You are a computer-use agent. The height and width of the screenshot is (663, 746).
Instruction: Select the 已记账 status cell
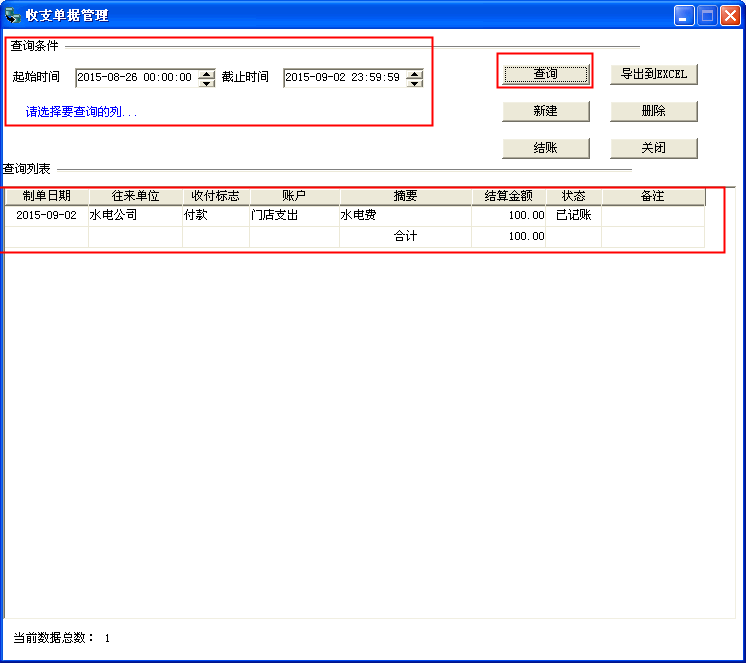tap(574, 215)
